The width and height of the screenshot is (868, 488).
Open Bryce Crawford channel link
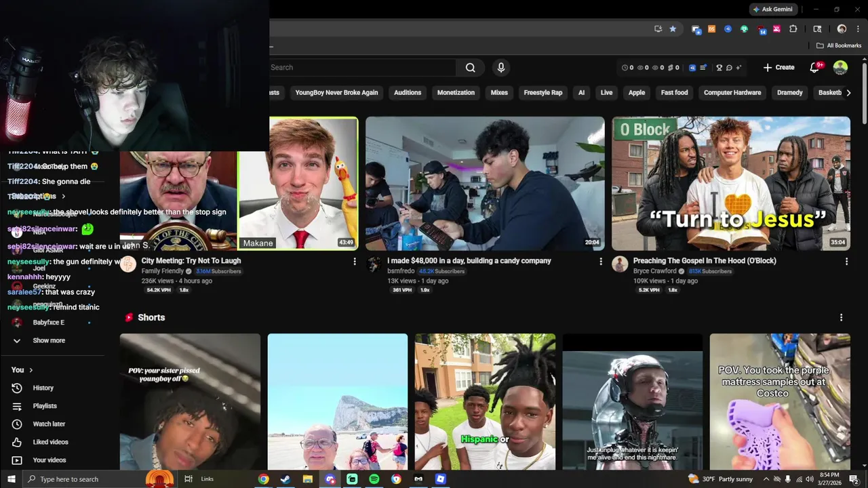point(655,271)
